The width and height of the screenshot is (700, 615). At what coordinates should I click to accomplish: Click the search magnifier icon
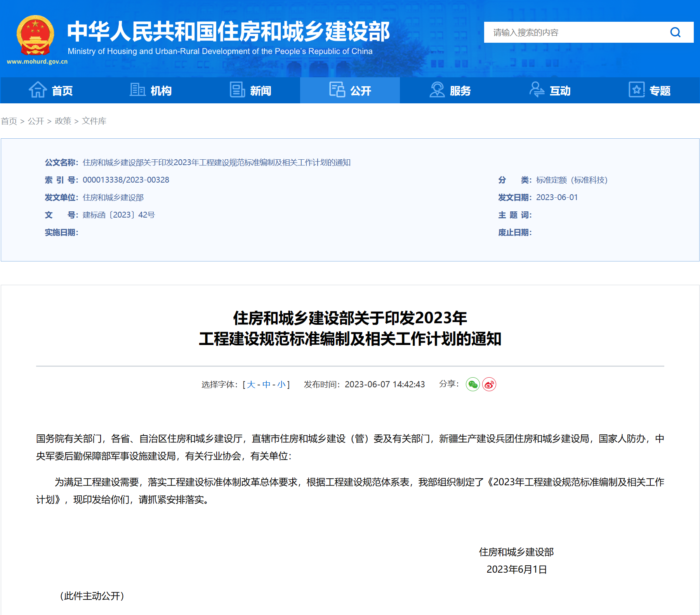[x=675, y=32]
